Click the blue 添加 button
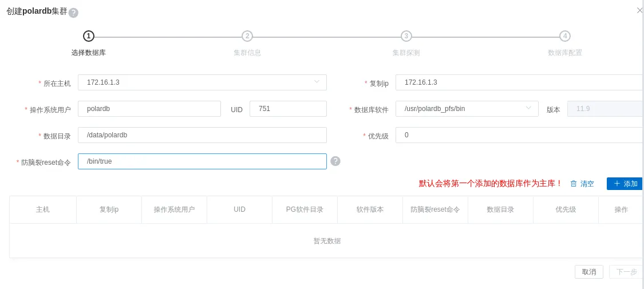 625,184
